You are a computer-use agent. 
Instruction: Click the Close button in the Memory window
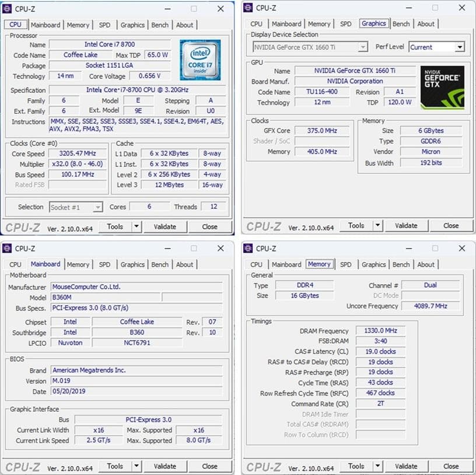click(x=450, y=466)
